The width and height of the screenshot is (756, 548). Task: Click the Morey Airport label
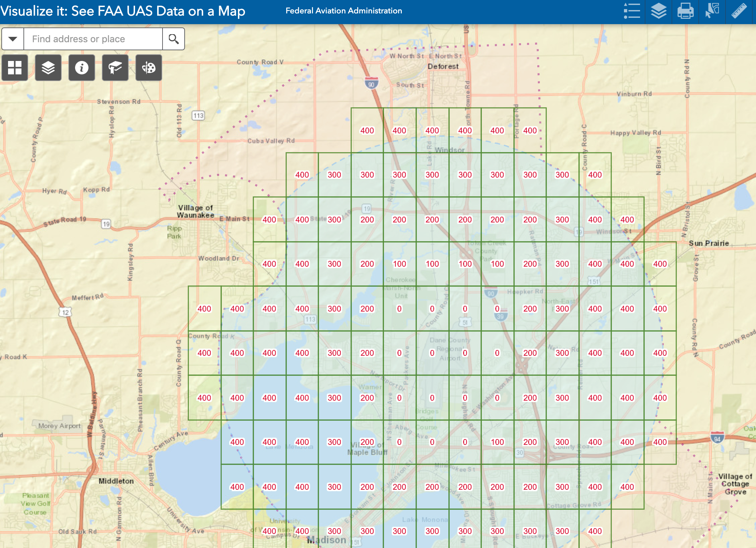point(59,426)
